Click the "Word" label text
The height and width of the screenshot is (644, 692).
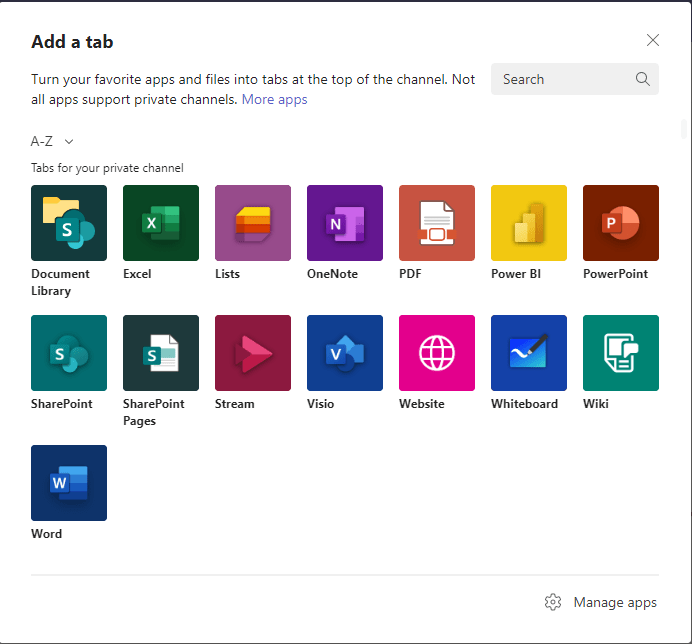pos(46,534)
